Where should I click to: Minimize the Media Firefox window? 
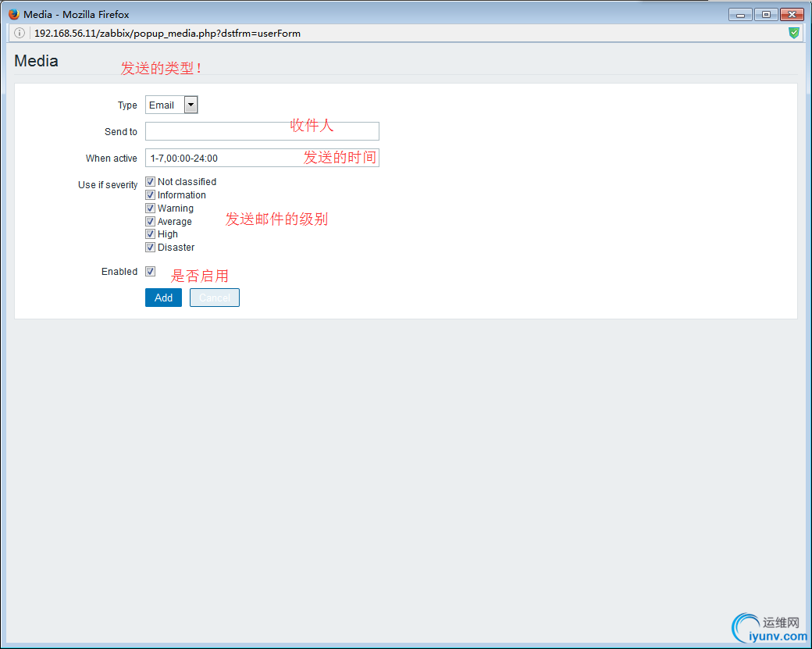(x=740, y=15)
